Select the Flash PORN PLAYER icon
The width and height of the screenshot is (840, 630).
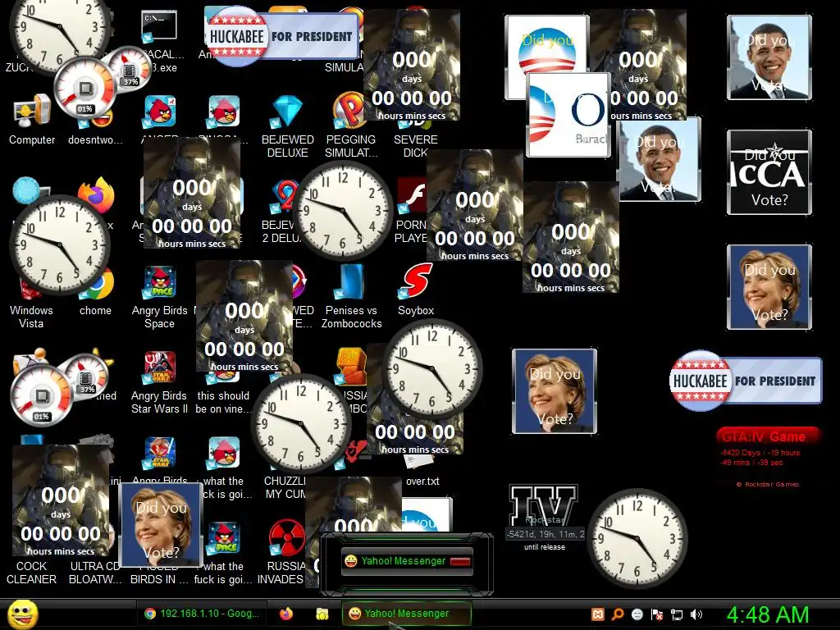coord(412,196)
